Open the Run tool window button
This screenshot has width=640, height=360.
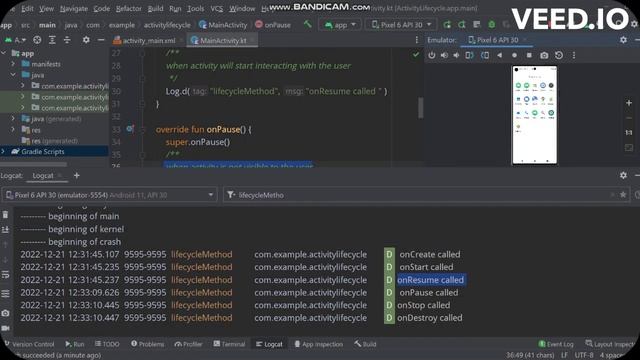coord(75,344)
